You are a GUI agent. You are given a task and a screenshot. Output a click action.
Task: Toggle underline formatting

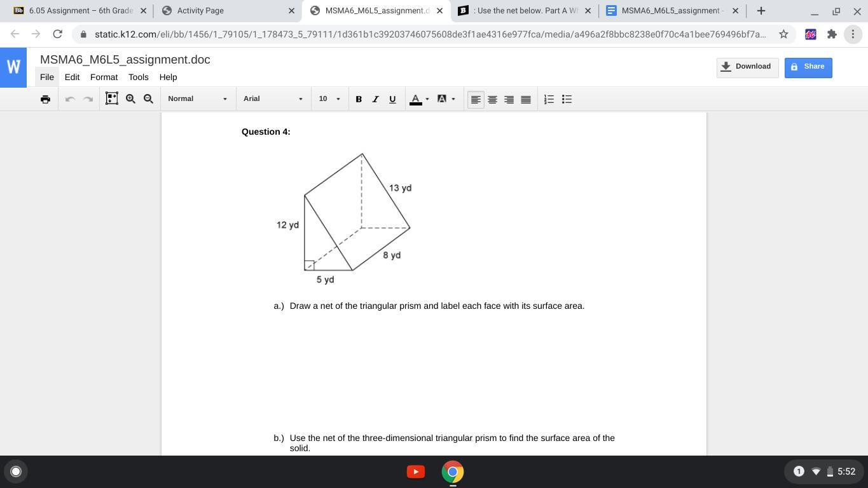(x=392, y=99)
